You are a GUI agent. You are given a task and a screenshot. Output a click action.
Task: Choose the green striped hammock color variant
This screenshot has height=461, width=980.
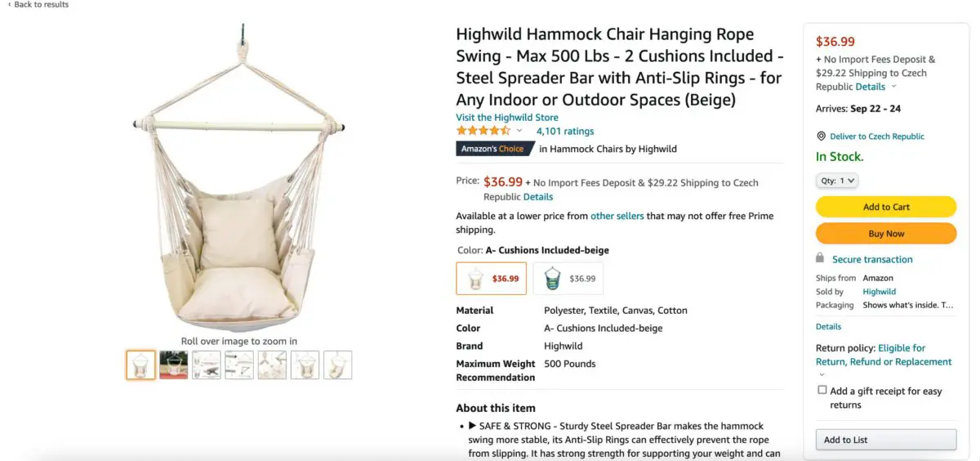[568, 279]
